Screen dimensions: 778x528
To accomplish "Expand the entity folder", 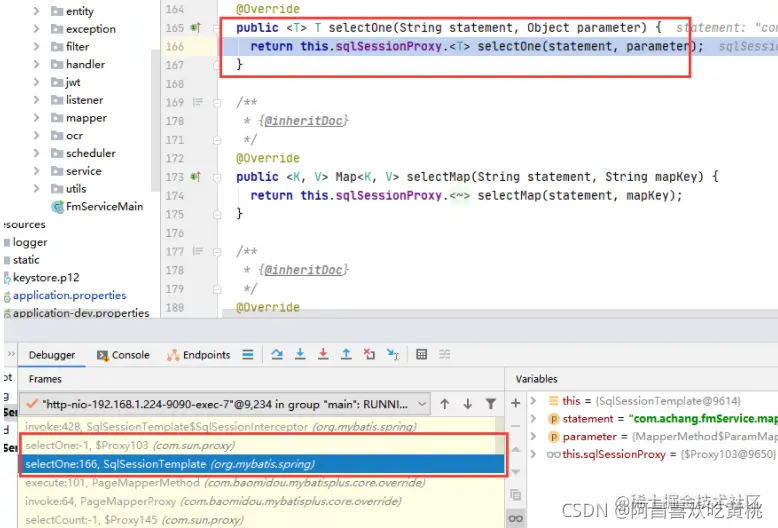I will tap(36, 10).
